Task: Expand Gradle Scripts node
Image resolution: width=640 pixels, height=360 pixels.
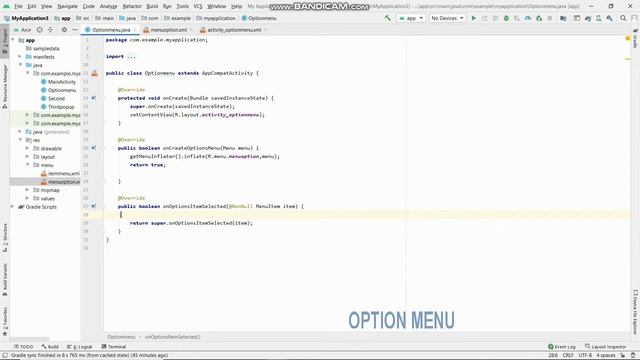Action: pyautogui.click(x=13, y=207)
